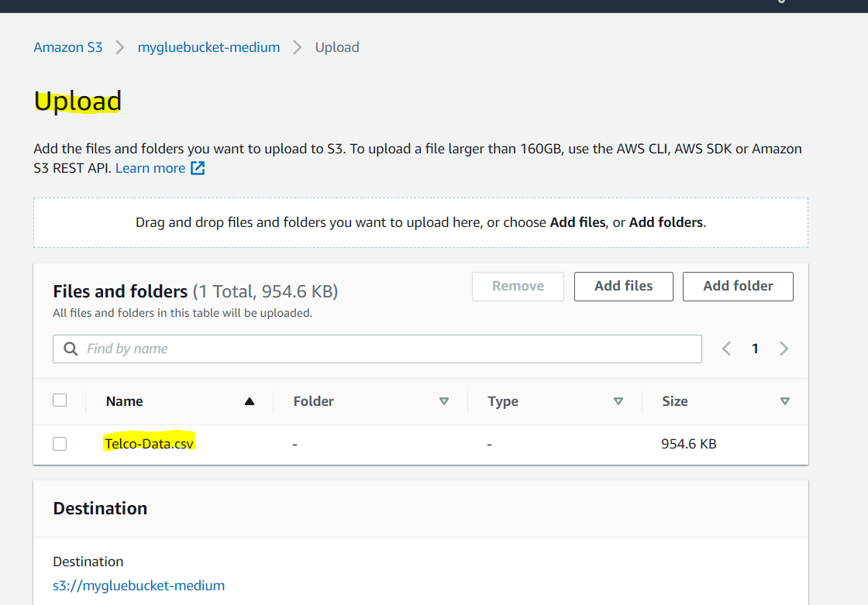Focus the Find by name search field
Screen dimensions: 868x605
click(x=387, y=349)
